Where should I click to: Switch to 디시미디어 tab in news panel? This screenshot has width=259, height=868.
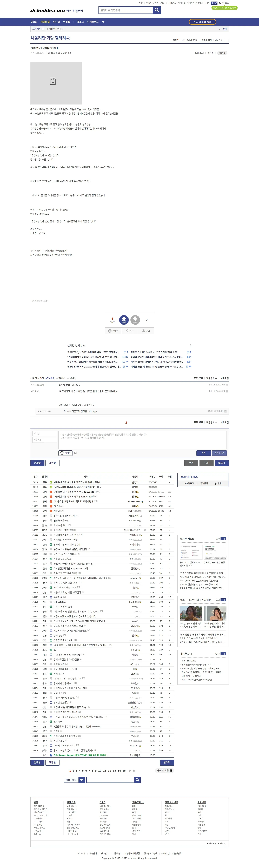pos(193,600)
